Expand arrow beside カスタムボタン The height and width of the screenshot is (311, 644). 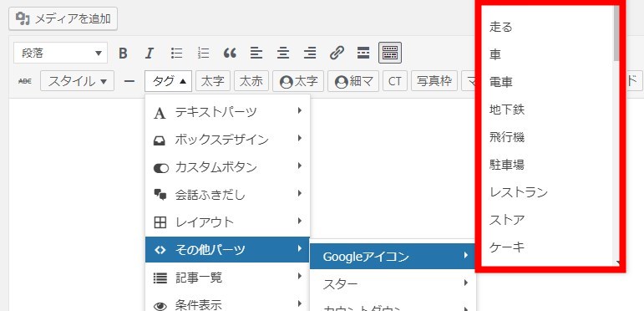[x=300, y=166]
